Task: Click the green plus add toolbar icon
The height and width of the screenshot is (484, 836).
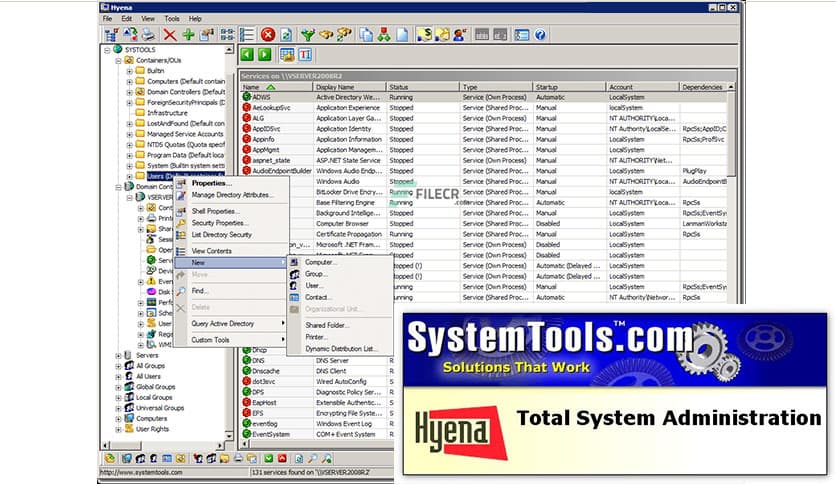Action: coord(188,35)
